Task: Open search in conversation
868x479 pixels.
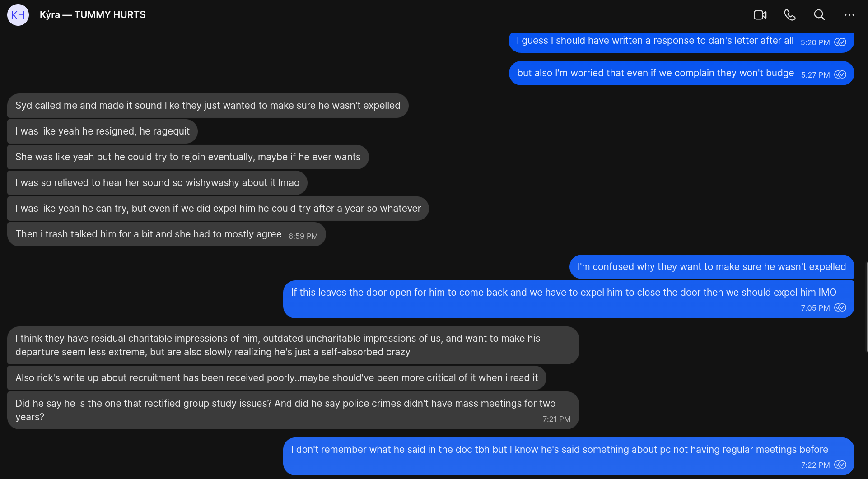Action: (819, 15)
